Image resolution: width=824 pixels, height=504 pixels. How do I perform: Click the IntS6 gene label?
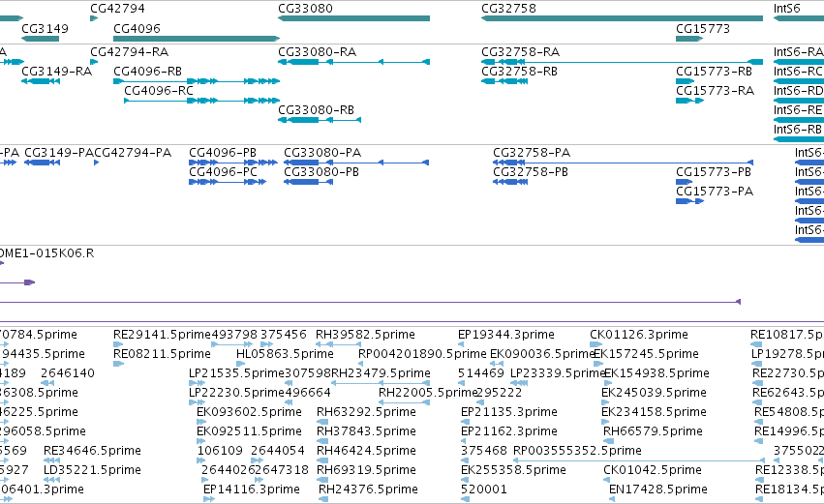[786, 9]
